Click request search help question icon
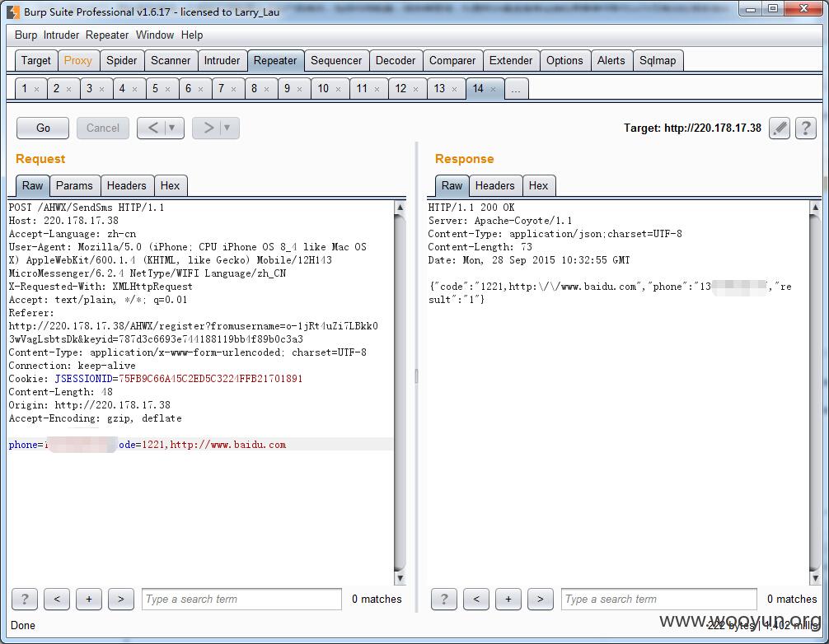 [25, 599]
